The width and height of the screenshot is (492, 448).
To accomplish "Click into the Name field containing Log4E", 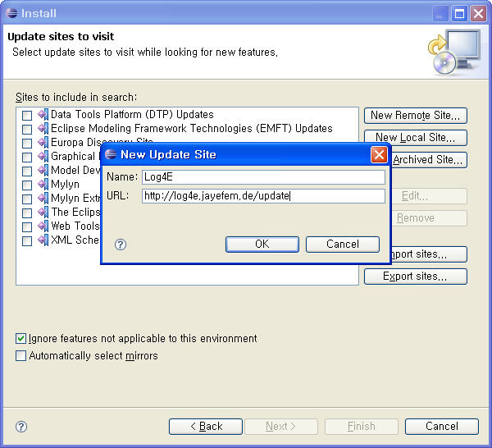I will click(x=263, y=177).
